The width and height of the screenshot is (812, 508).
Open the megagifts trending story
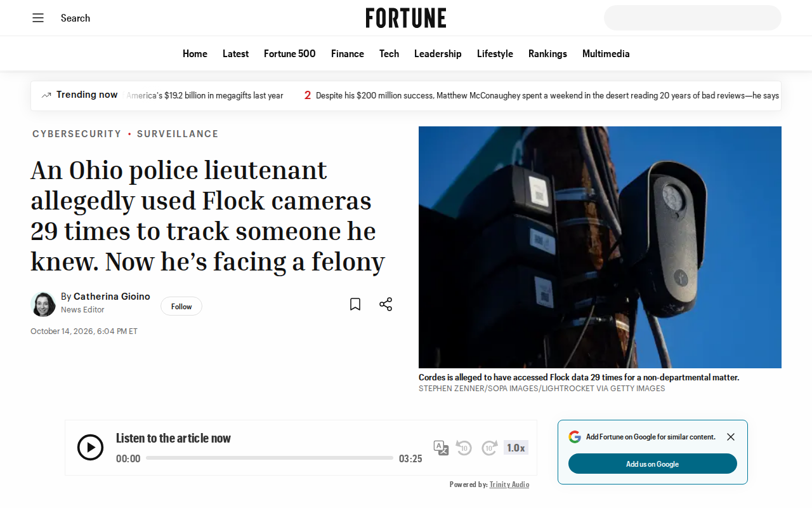click(205, 95)
